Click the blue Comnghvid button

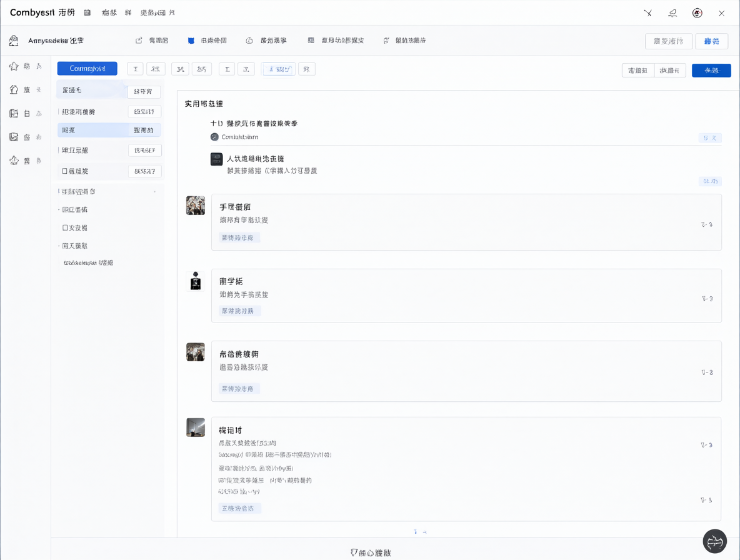(x=87, y=68)
